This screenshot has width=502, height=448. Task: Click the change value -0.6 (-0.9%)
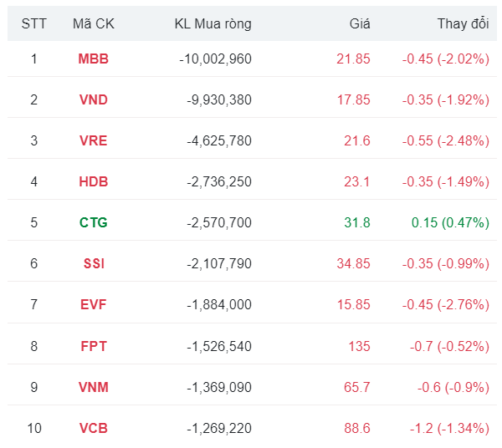point(453,388)
